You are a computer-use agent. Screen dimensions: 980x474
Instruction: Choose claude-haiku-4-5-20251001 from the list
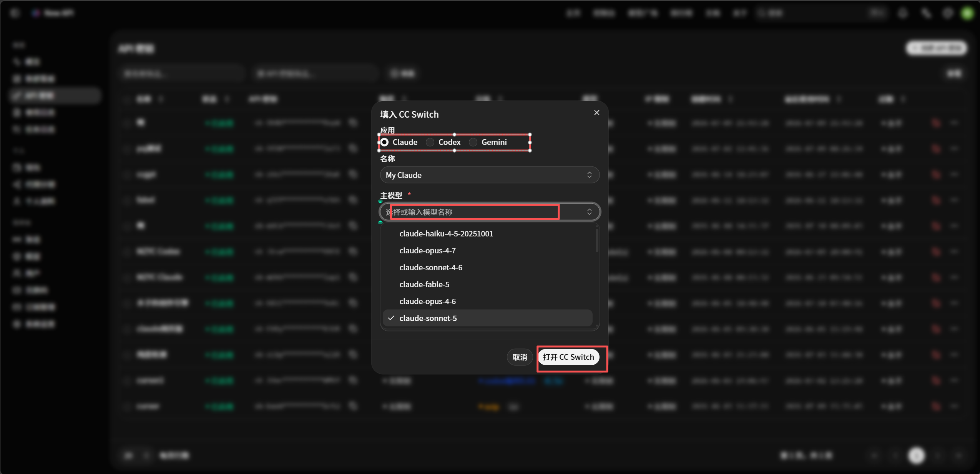(487, 234)
